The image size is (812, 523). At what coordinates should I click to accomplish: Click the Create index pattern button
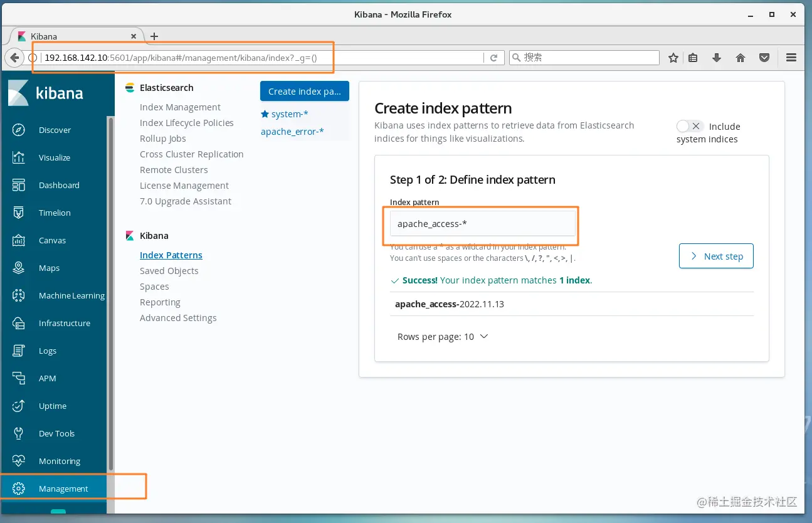[x=305, y=91]
